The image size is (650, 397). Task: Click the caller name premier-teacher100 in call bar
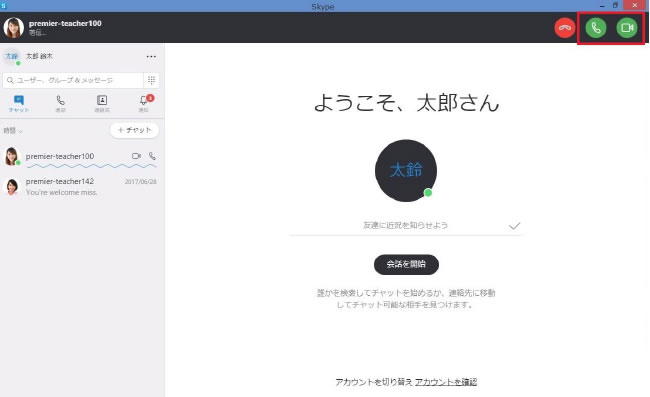[x=65, y=24]
